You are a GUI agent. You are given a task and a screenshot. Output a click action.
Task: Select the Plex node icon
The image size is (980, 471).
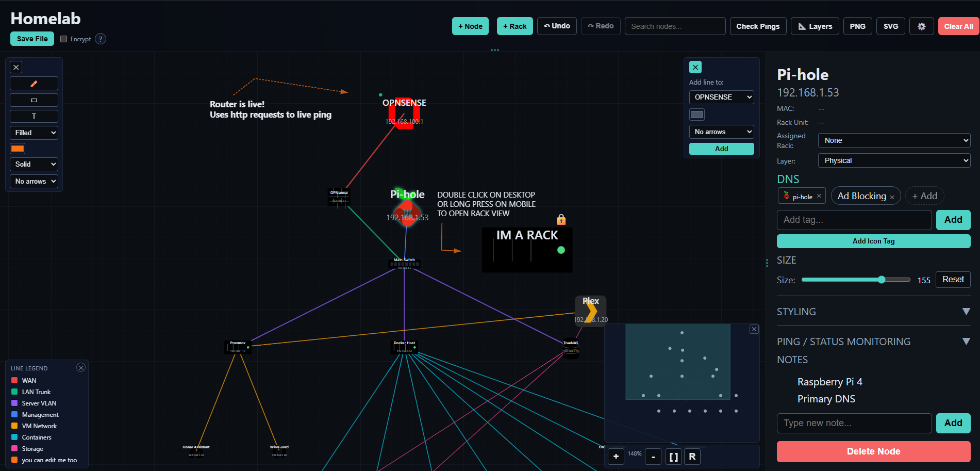pyautogui.click(x=591, y=311)
